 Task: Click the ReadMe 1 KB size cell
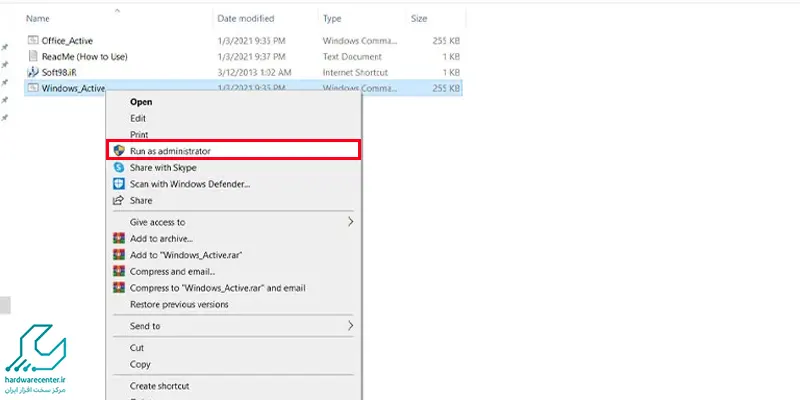tap(451, 57)
